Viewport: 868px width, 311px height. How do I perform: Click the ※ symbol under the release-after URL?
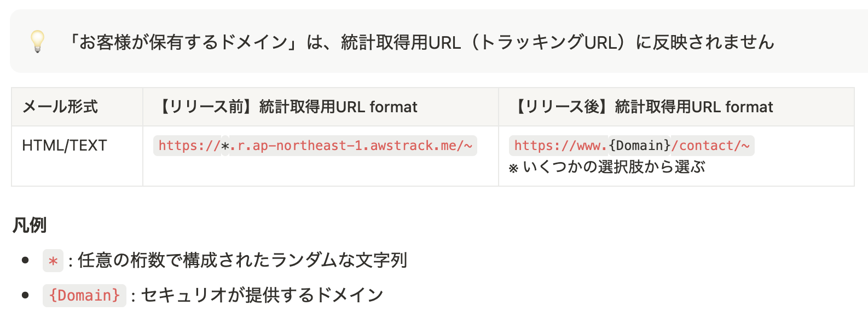pyautogui.click(x=513, y=168)
